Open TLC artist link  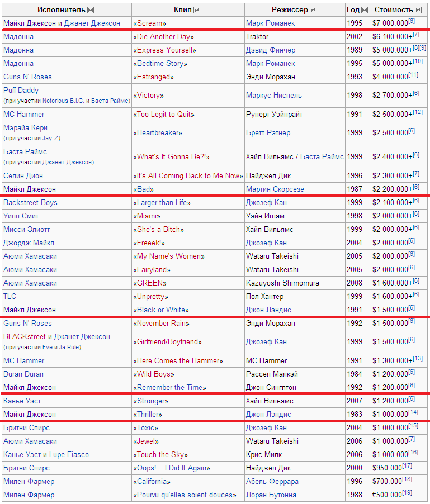click(x=10, y=297)
